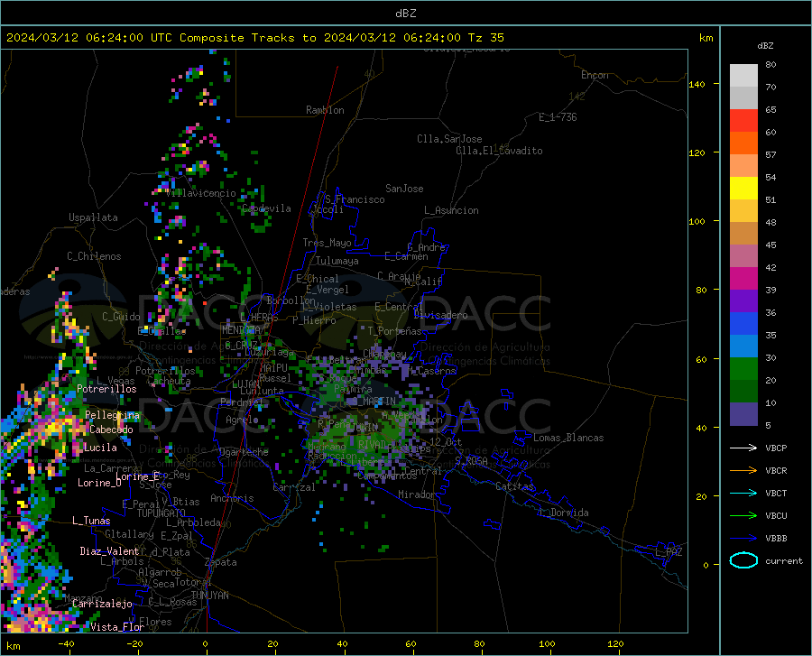
Task: Pick the purple swatch below 39
Action: 743,301
